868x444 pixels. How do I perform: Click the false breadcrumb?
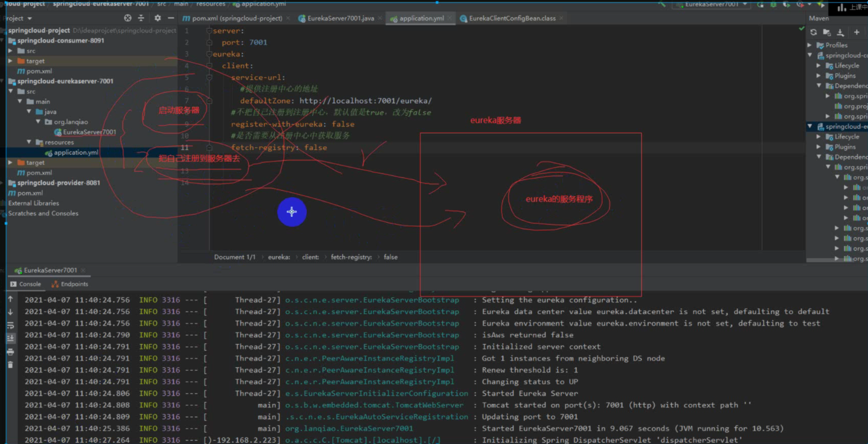pos(390,257)
